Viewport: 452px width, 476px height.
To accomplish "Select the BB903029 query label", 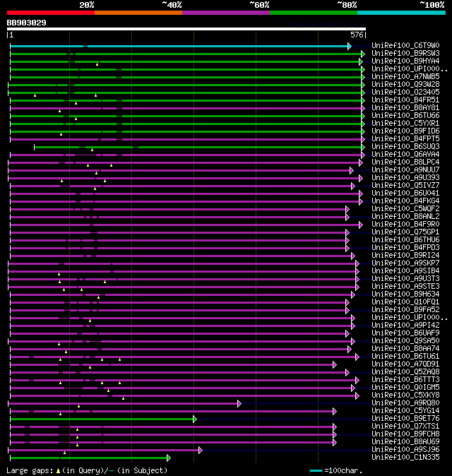I will [x=26, y=23].
